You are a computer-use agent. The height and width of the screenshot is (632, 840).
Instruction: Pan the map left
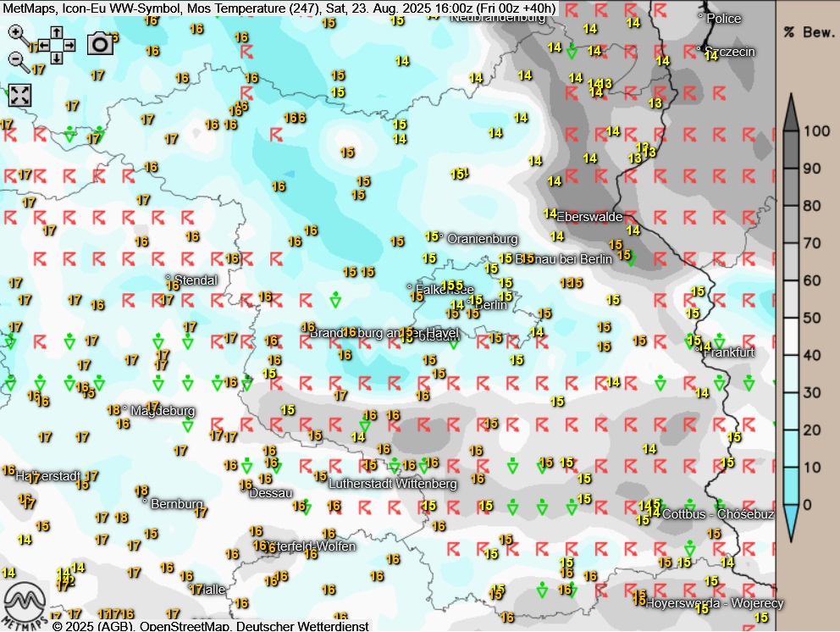tap(43, 45)
